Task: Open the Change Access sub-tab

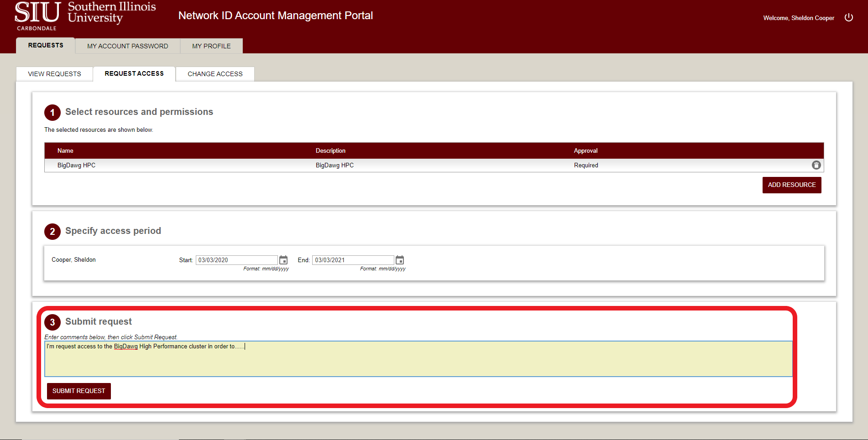Action: 215,74
